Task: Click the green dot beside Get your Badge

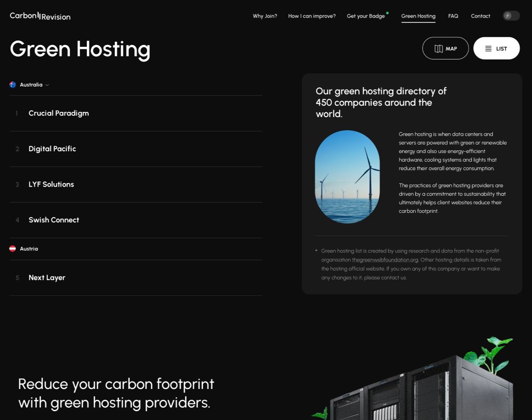Action: (387, 13)
